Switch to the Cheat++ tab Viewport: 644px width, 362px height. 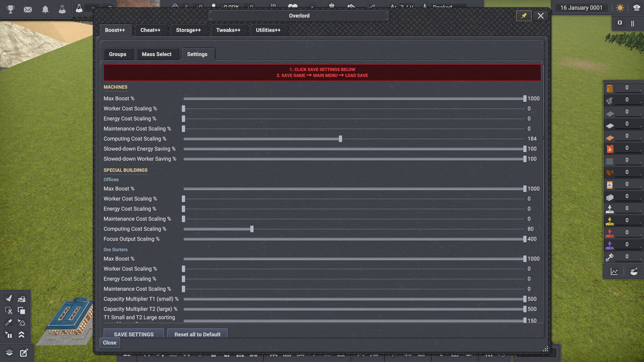pyautogui.click(x=150, y=30)
